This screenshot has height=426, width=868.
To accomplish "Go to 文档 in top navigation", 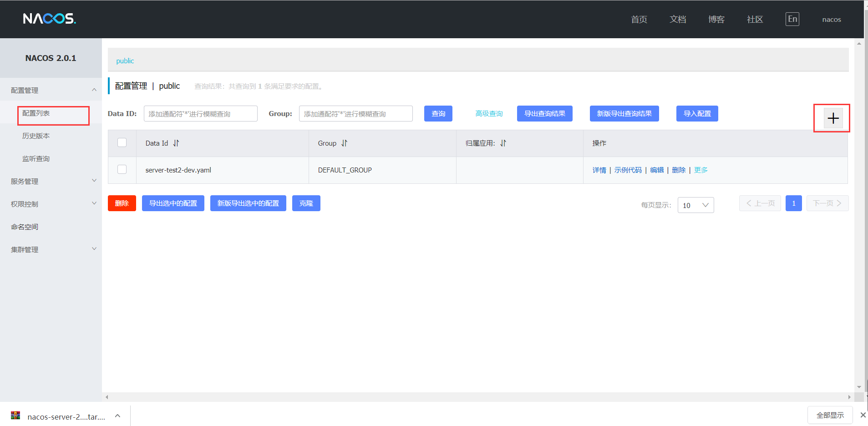I will 678,20.
